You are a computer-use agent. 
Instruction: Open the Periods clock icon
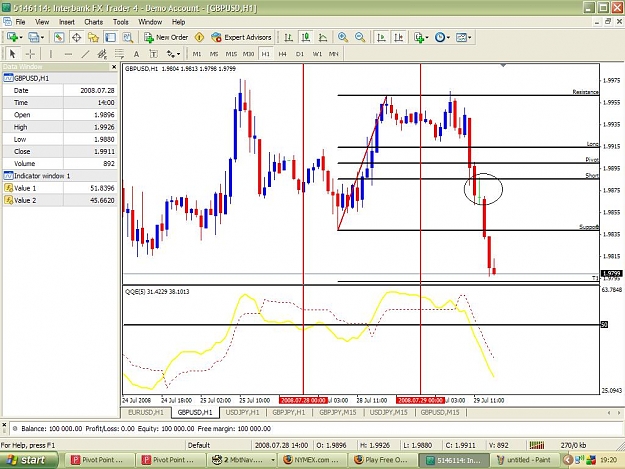tap(440, 37)
